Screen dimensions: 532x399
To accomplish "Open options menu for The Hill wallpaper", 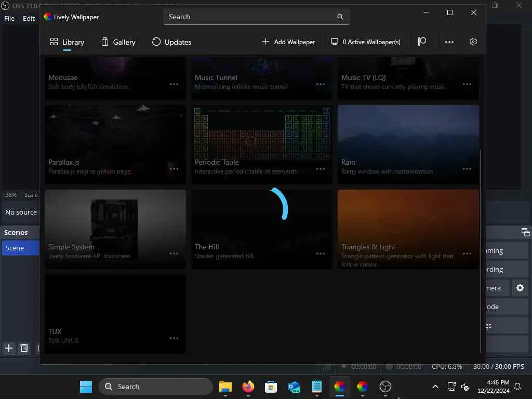I will [321, 254].
